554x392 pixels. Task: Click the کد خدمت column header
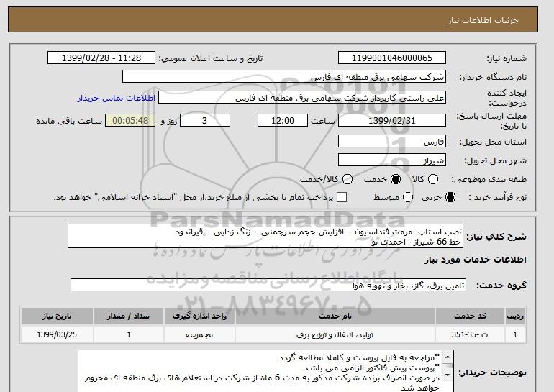(470, 316)
